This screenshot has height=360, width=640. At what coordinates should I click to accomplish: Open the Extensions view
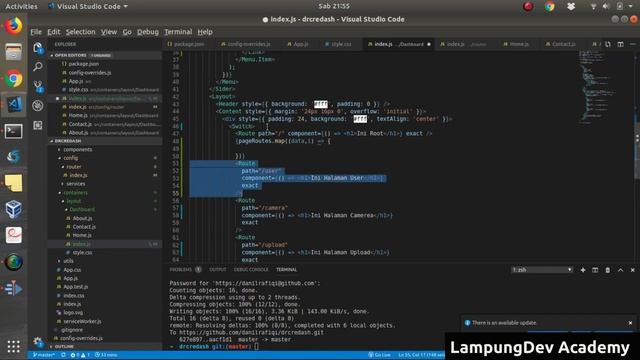[x=38, y=125]
